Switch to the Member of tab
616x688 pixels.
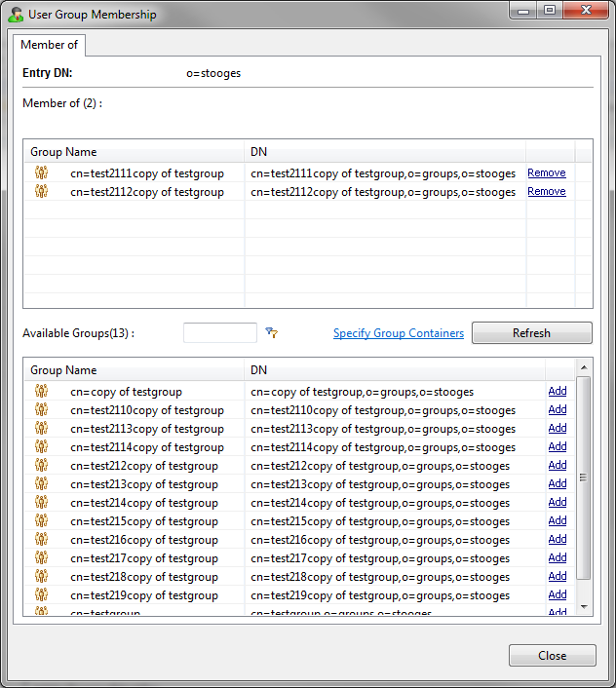[x=49, y=45]
